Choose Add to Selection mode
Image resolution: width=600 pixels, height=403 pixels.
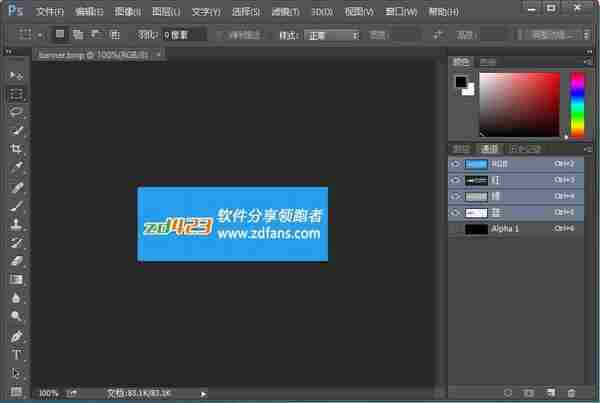click(78, 34)
